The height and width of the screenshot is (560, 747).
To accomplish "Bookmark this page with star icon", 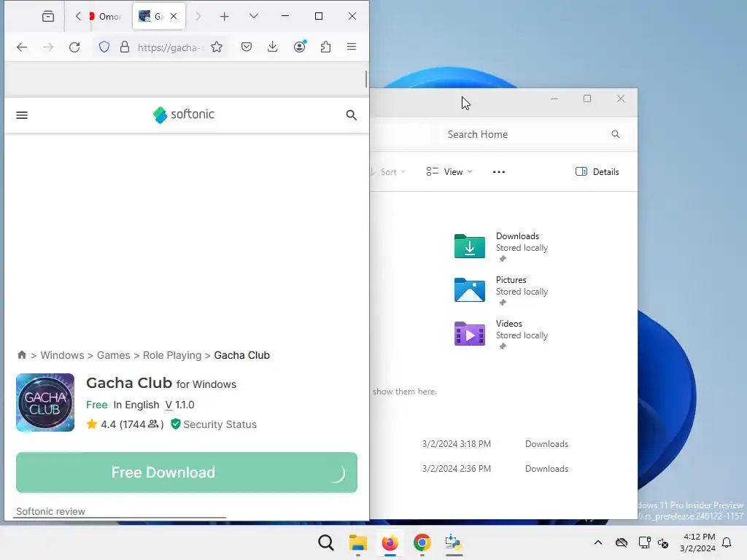I will tap(217, 47).
